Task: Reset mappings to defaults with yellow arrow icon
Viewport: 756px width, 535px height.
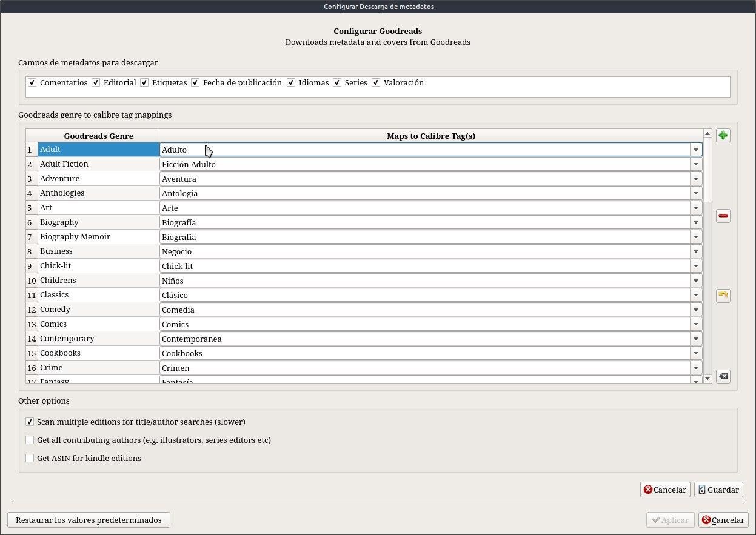Action: coord(723,296)
